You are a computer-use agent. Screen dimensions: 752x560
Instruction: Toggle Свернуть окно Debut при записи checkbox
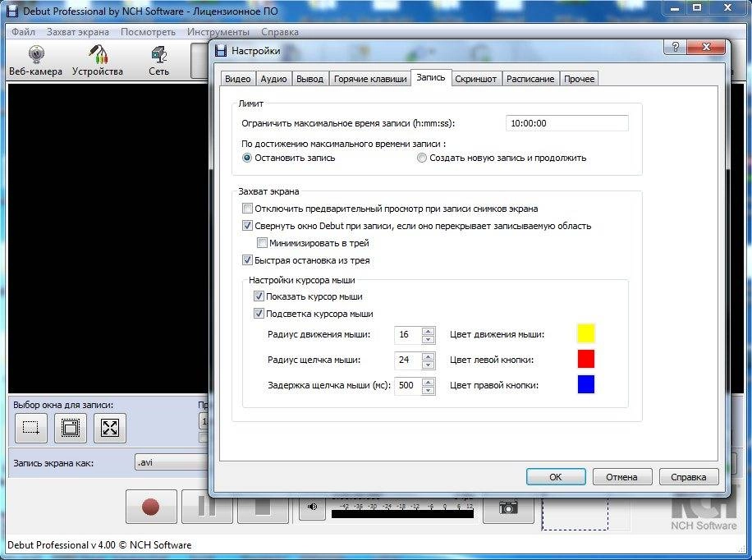tap(247, 226)
